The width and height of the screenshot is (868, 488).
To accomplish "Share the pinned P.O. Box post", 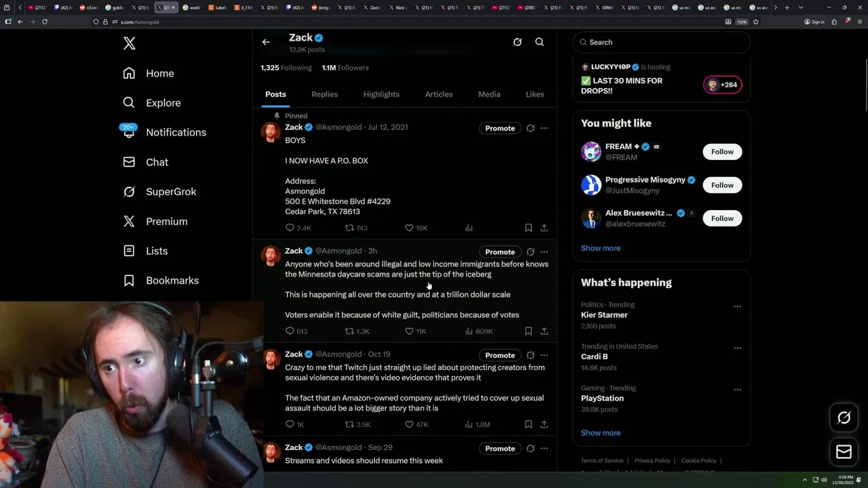I will click(x=544, y=228).
